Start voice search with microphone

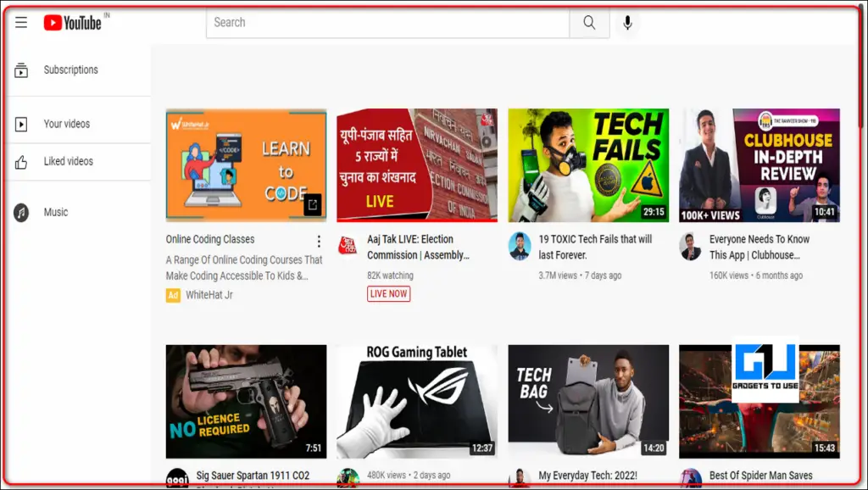click(627, 23)
